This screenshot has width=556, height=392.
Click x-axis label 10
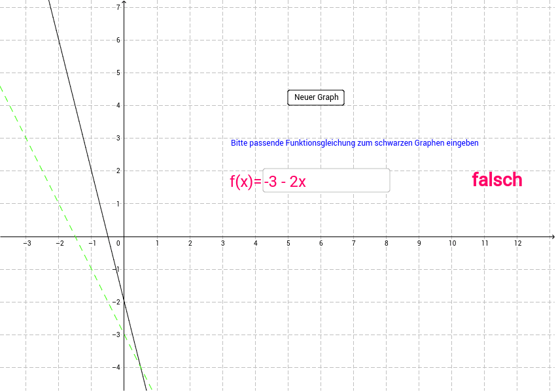click(453, 243)
